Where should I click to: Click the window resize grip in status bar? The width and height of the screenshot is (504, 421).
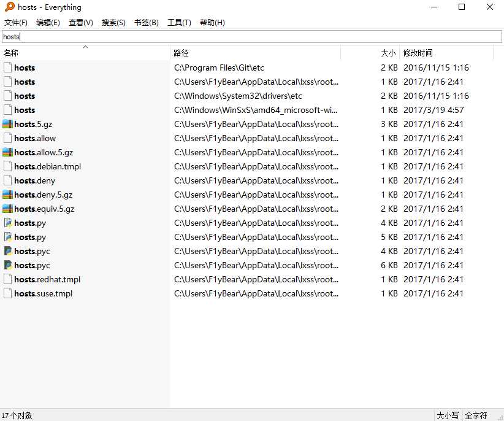pos(500,417)
